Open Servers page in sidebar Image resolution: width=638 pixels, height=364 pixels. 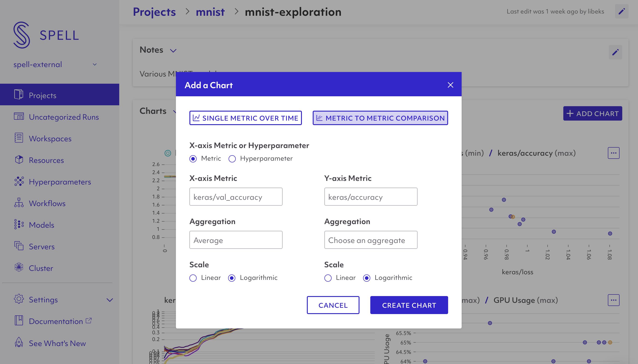pos(41,247)
